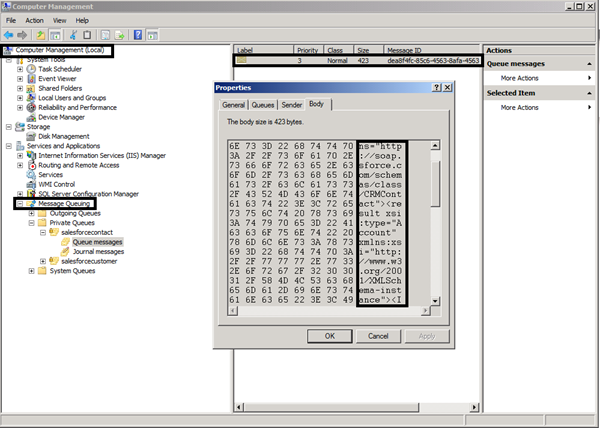Click the Reliability and Performance icon
The image size is (600, 428).
tap(31, 107)
